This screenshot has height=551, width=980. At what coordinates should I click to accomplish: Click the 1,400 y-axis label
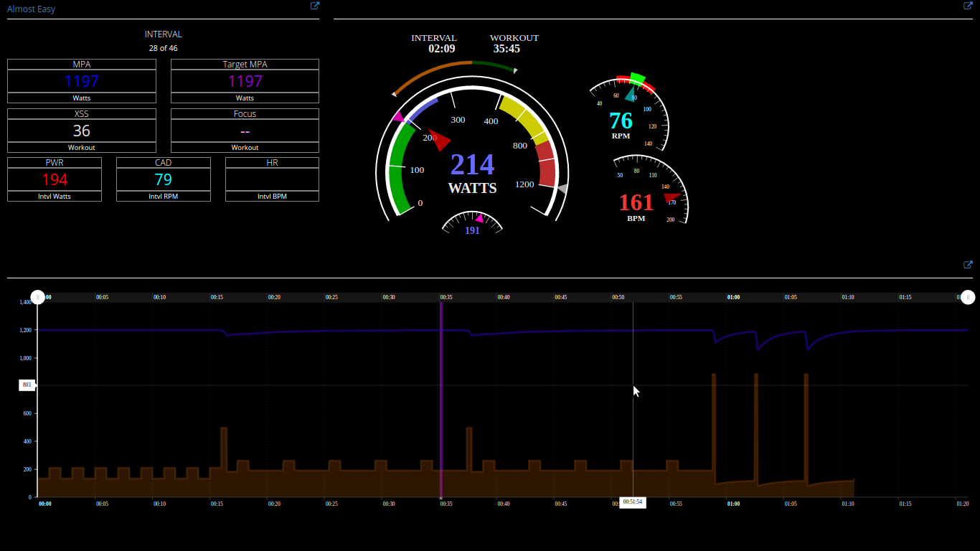(25, 303)
